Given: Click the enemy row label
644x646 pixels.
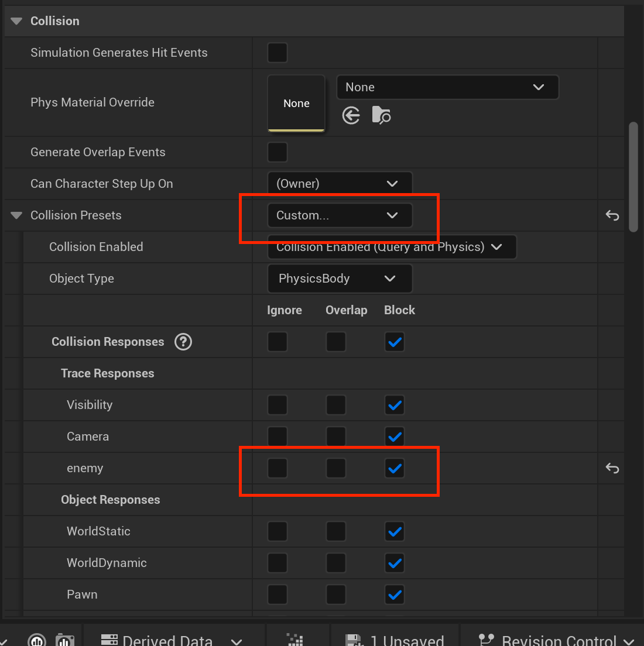Looking at the screenshot, I should [85, 469].
